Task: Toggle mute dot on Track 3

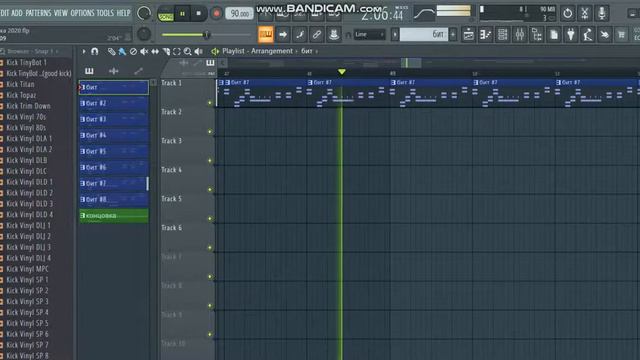Action: pyautogui.click(x=210, y=161)
